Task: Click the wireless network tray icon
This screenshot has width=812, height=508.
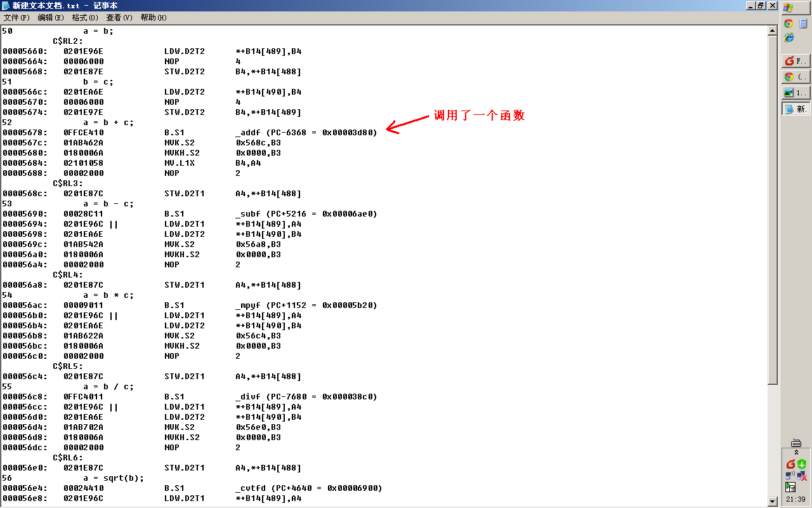Action: click(x=790, y=475)
